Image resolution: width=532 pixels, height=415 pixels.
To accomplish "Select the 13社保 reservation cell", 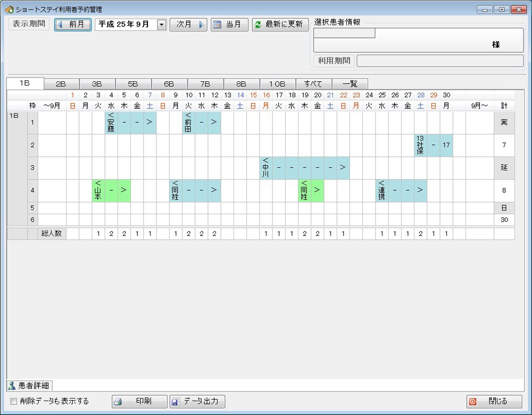I will pyautogui.click(x=420, y=146).
